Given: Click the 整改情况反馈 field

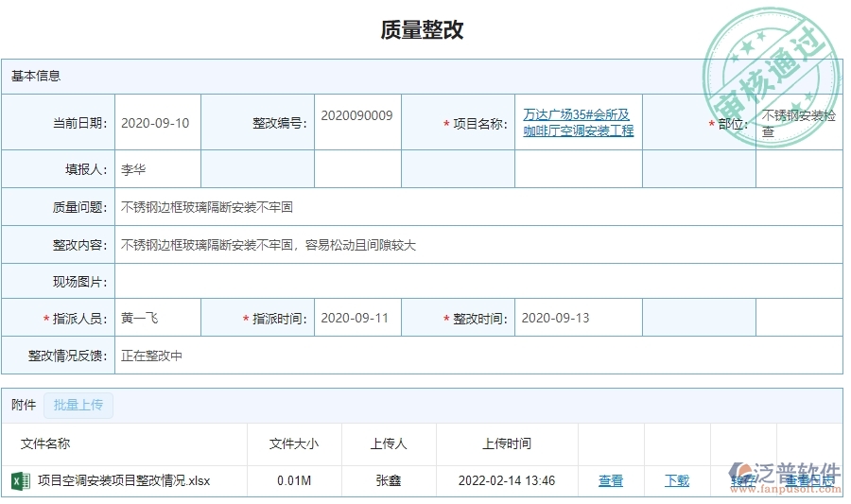Looking at the screenshot, I should tap(478, 356).
